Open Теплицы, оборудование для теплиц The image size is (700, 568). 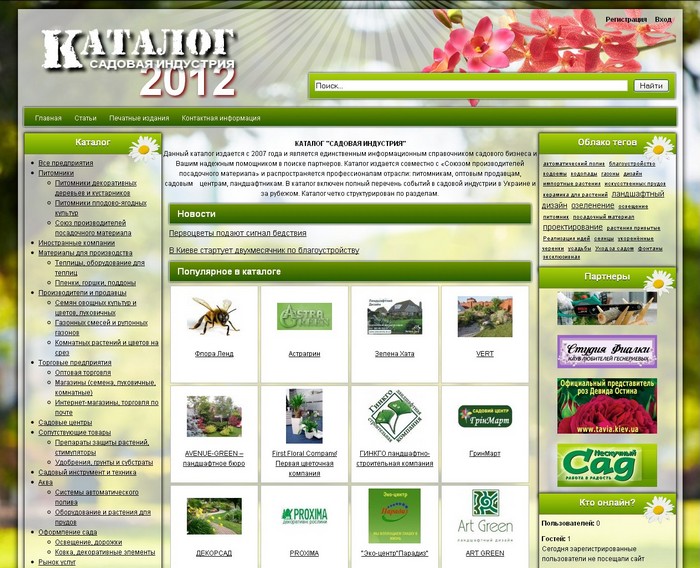(100, 267)
